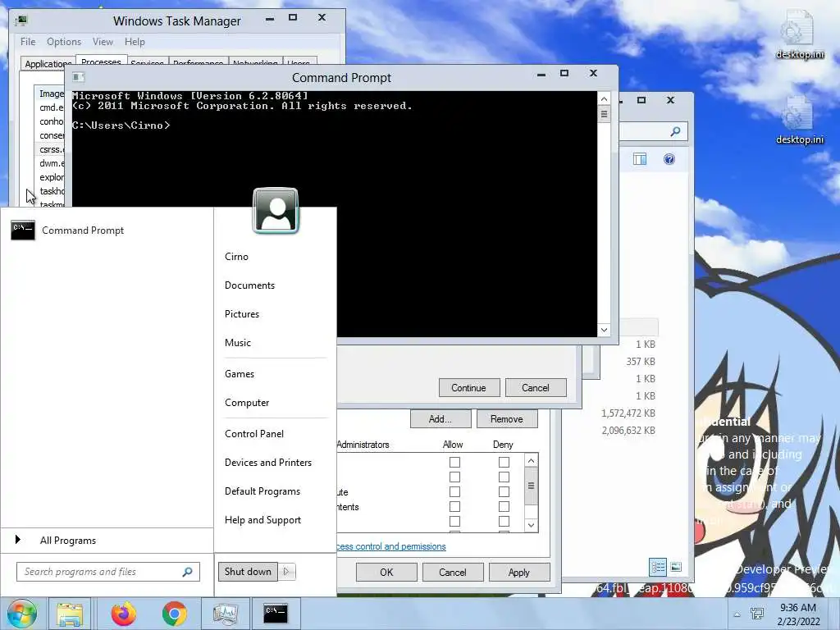Switch to Command Prompt taskbar button
This screenshot has width=840, height=630.
pos(276,614)
